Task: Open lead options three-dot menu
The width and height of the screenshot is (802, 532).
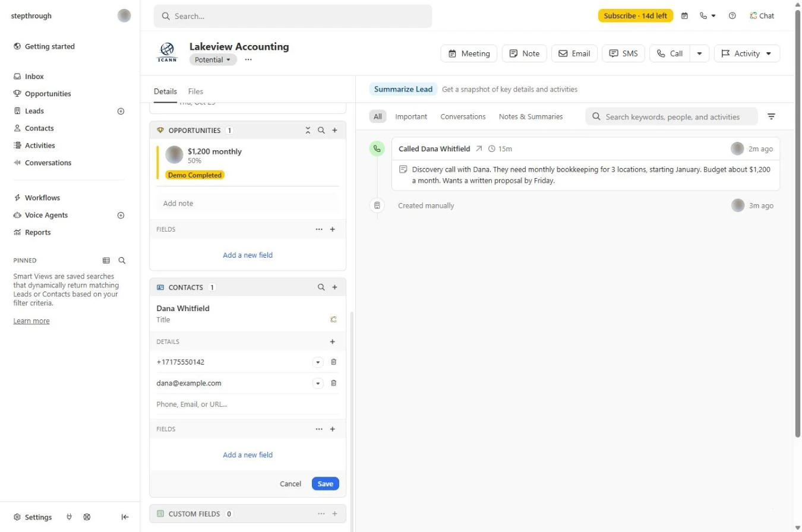Action: point(248,59)
